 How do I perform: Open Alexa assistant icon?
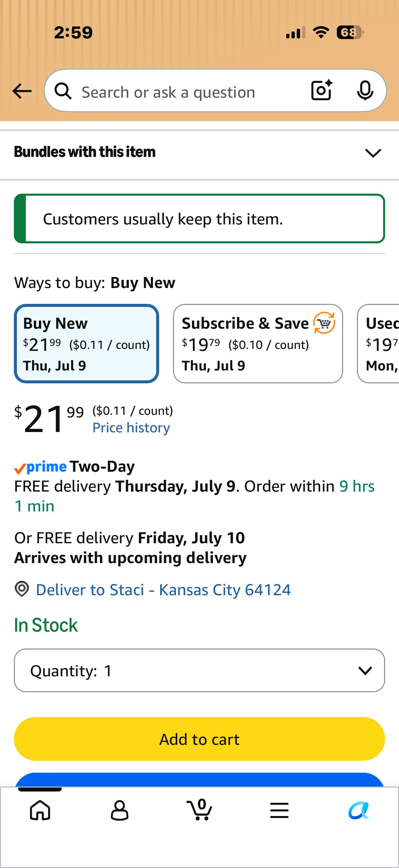coord(359,810)
